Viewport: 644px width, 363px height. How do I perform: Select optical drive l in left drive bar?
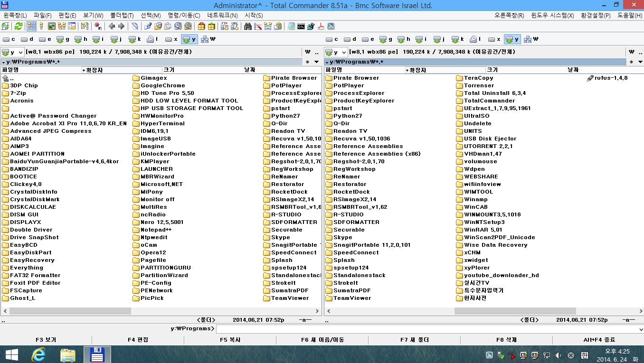[x=152, y=39]
